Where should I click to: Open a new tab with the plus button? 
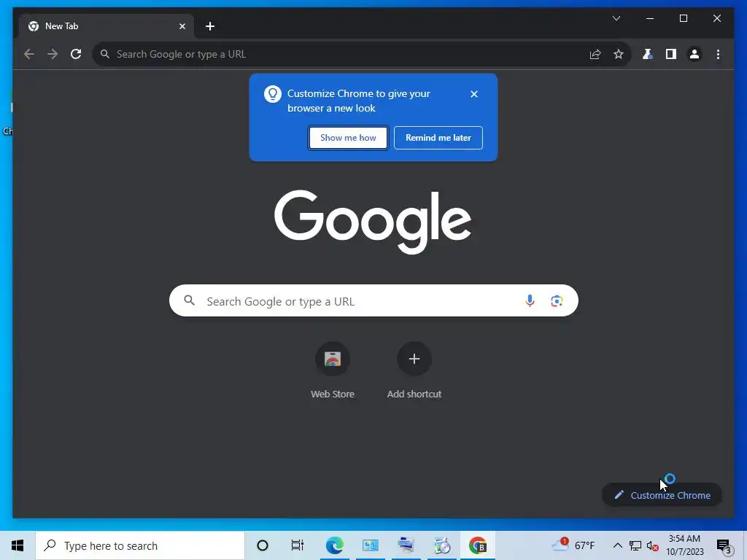coord(210,26)
